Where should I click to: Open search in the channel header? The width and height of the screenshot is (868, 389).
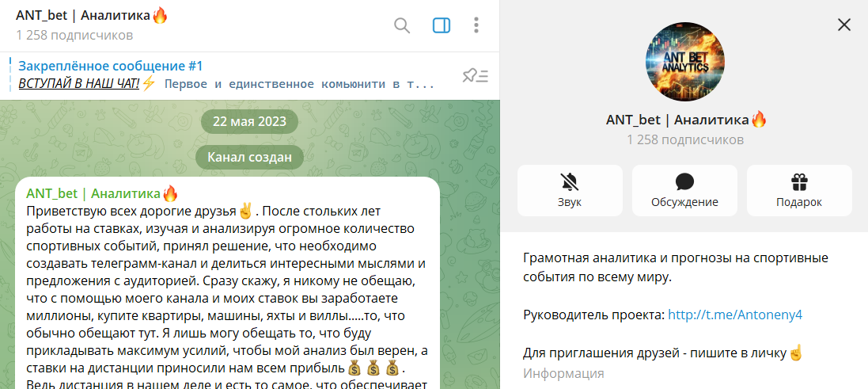coord(402,25)
